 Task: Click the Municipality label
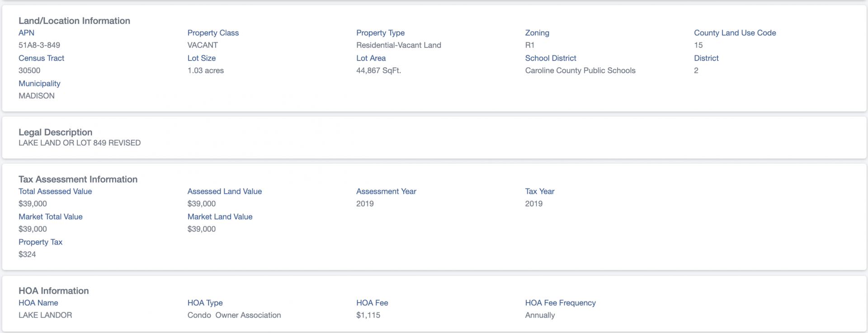[39, 84]
